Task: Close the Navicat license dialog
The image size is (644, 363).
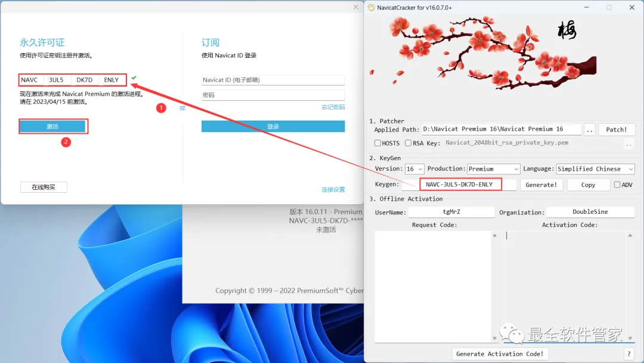Action: (x=355, y=7)
